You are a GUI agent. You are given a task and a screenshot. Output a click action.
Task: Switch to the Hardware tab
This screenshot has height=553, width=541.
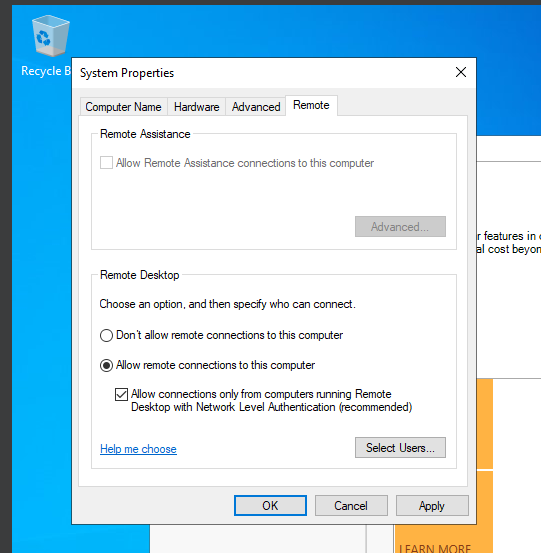coord(196,107)
